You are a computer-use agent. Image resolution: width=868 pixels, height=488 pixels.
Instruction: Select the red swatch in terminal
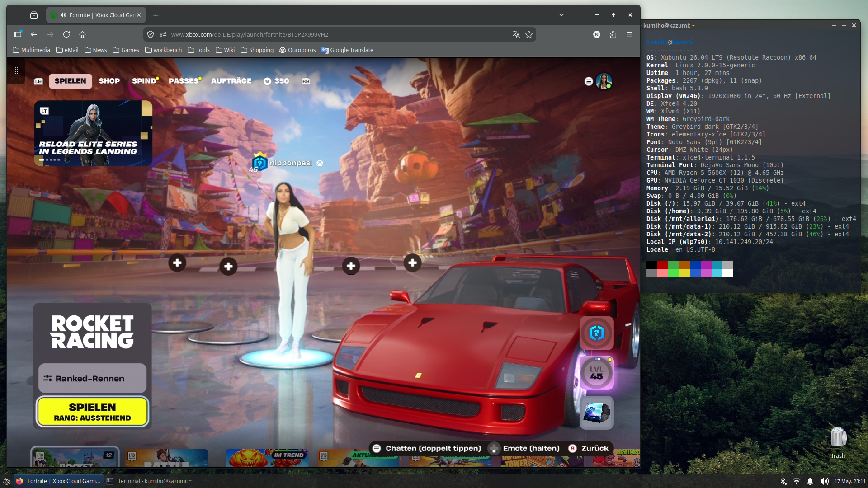coord(662,265)
